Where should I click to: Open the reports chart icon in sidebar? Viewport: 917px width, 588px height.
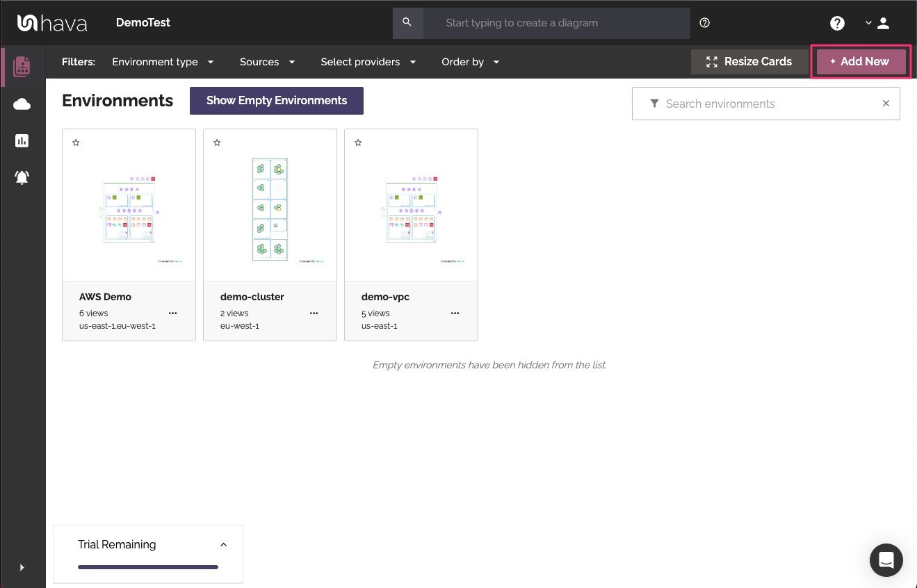point(22,140)
